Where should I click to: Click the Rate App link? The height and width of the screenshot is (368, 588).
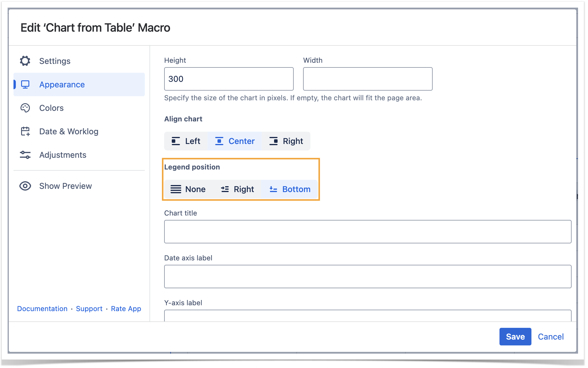point(126,308)
